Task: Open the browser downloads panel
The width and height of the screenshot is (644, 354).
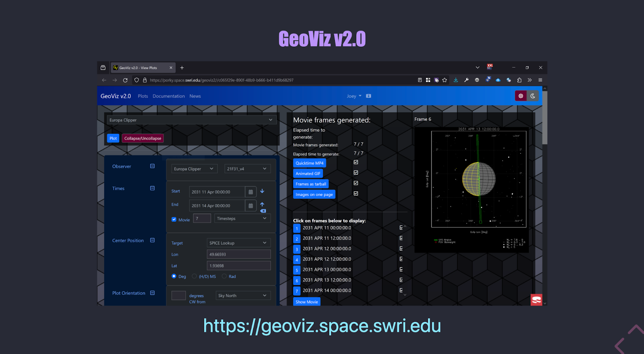Action: click(x=456, y=80)
